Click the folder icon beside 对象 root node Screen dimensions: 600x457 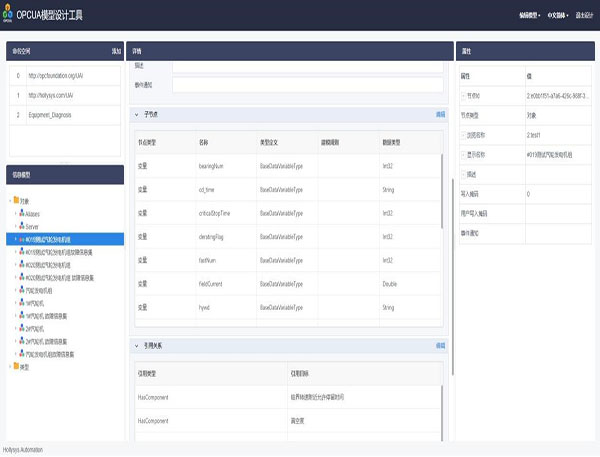16,202
